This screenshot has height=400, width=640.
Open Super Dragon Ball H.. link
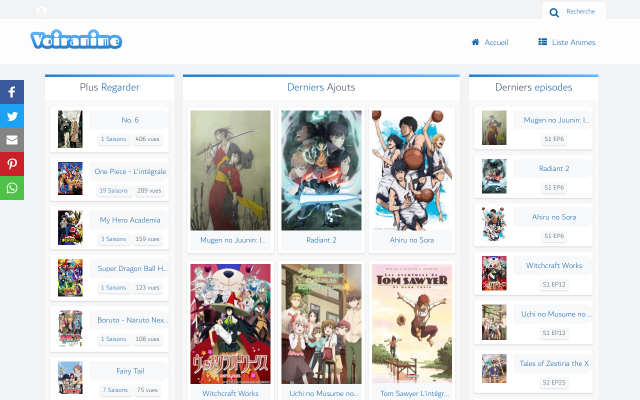[x=132, y=268]
